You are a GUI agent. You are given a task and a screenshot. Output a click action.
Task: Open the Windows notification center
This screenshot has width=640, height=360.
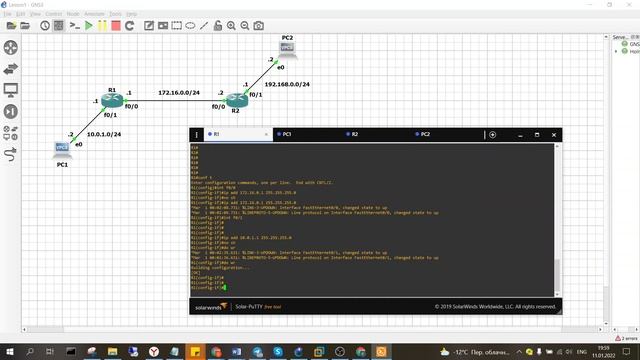coord(627,351)
